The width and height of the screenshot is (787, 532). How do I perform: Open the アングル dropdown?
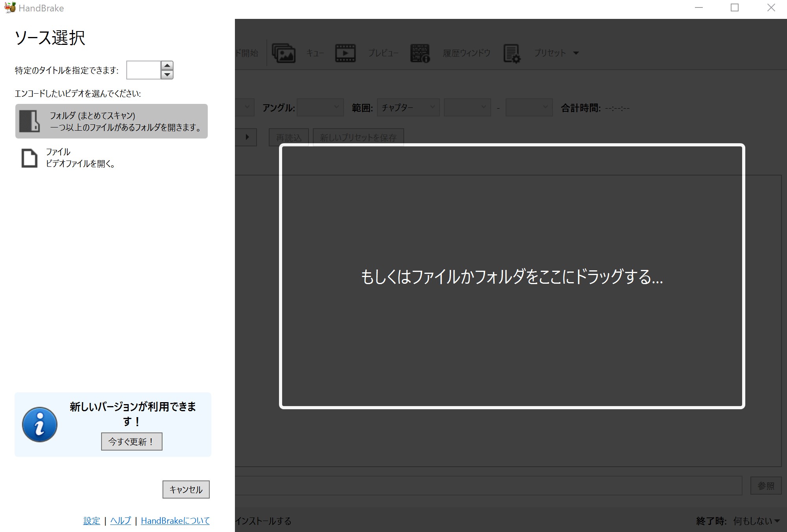point(320,107)
